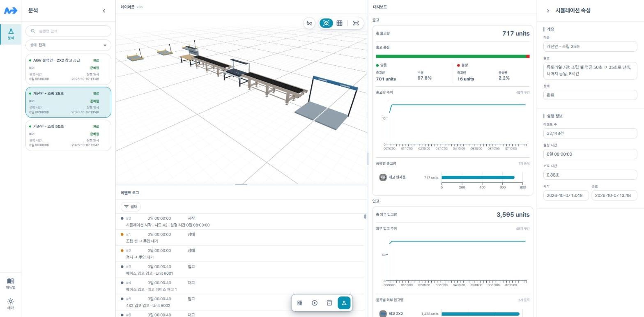The width and height of the screenshot is (644, 317).
Task: Click the search field 실행명 검색
Action: pyautogui.click(x=68, y=31)
